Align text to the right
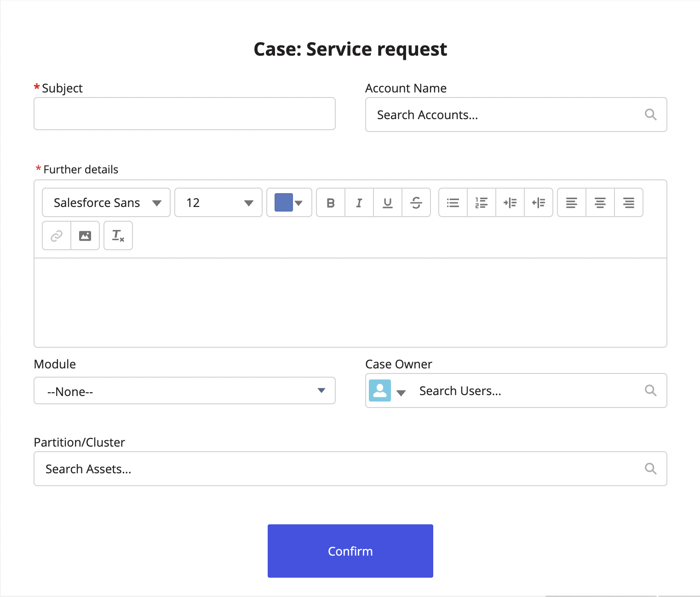Image resolution: width=700 pixels, height=597 pixels. pos(629,203)
